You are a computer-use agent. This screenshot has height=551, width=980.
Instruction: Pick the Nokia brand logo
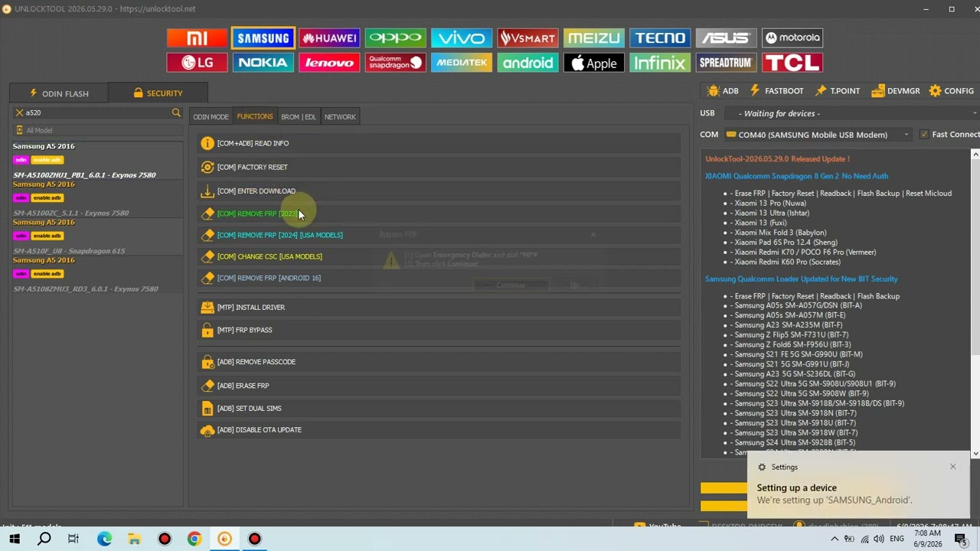[263, 63]
